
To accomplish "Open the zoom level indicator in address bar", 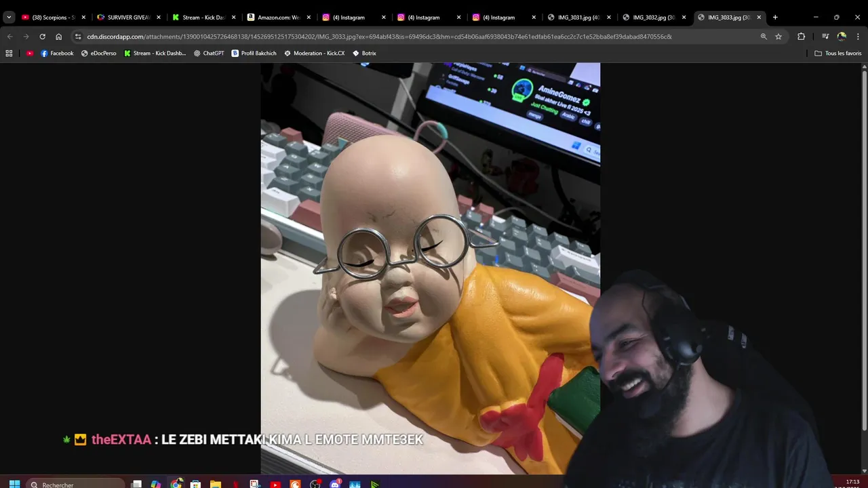I will [x=764, y=37].
